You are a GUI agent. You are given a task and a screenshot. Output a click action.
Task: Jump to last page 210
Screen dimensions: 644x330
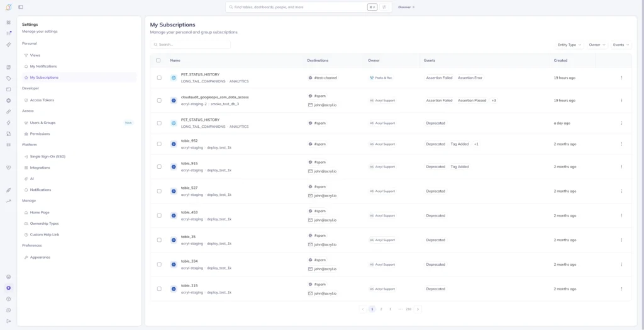(409, 309)
